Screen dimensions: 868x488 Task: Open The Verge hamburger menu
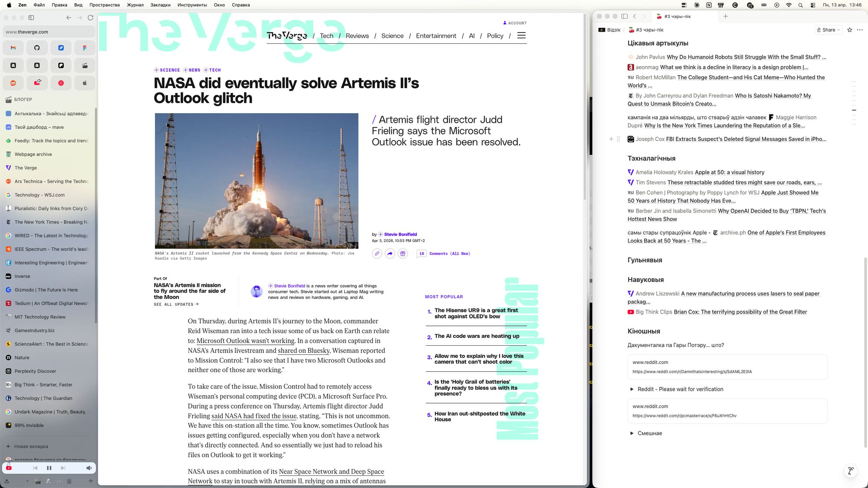coord(521,36)
